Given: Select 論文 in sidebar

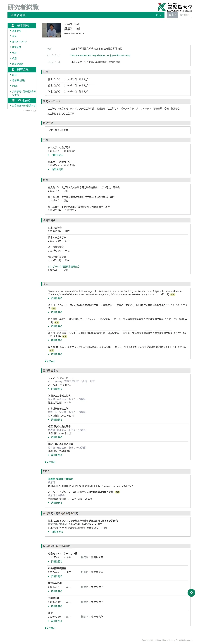Looking at the screenshot, I should [x=14, y=75].
